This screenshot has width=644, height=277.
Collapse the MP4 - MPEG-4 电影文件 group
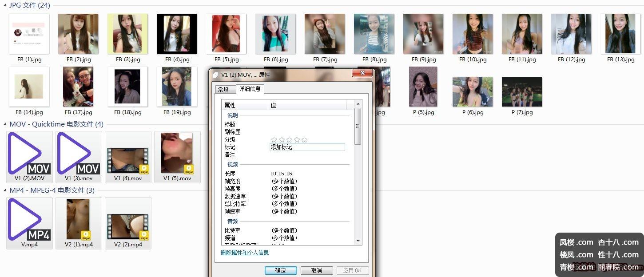(5, 190)
